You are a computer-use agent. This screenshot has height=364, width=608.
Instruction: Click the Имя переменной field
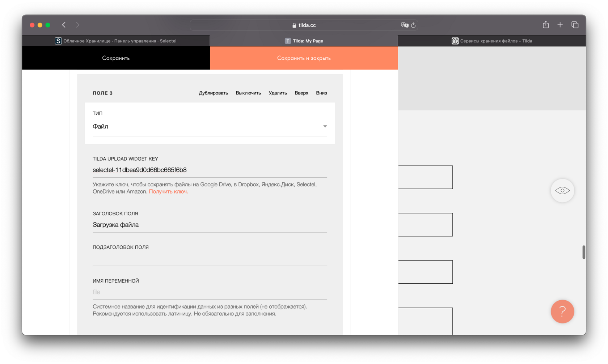coord(210,292)
